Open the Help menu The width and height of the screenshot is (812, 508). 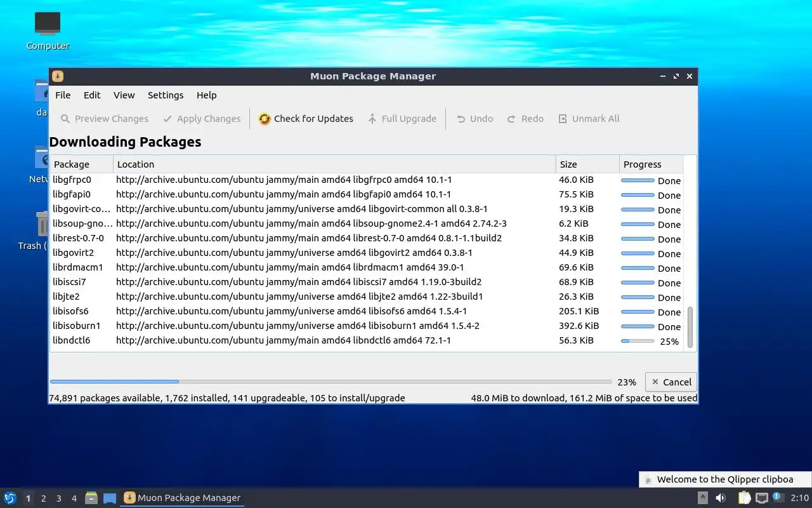206,95
